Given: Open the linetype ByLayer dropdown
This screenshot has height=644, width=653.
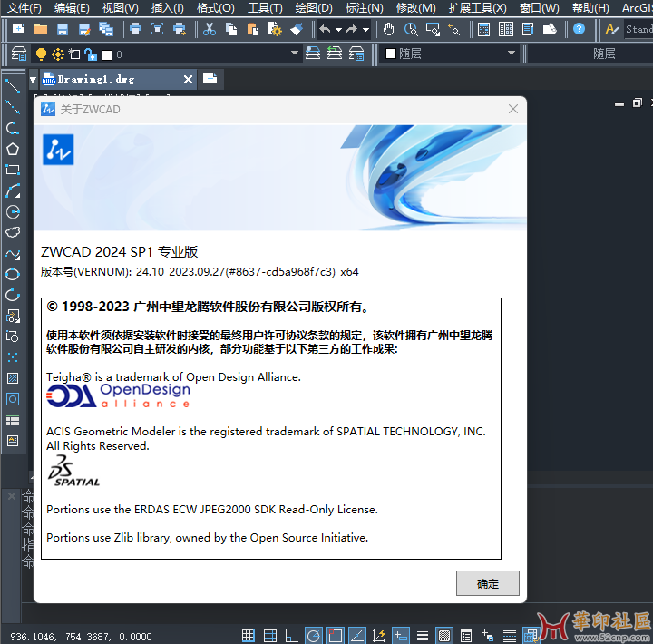Looking at the screenshot, I should [x=590, y=54].
